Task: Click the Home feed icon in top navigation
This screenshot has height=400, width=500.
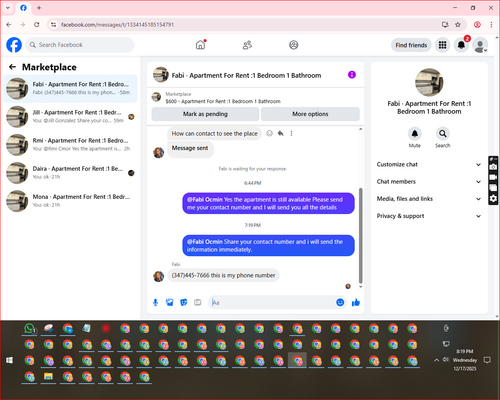Action: [x=200, y=45]
